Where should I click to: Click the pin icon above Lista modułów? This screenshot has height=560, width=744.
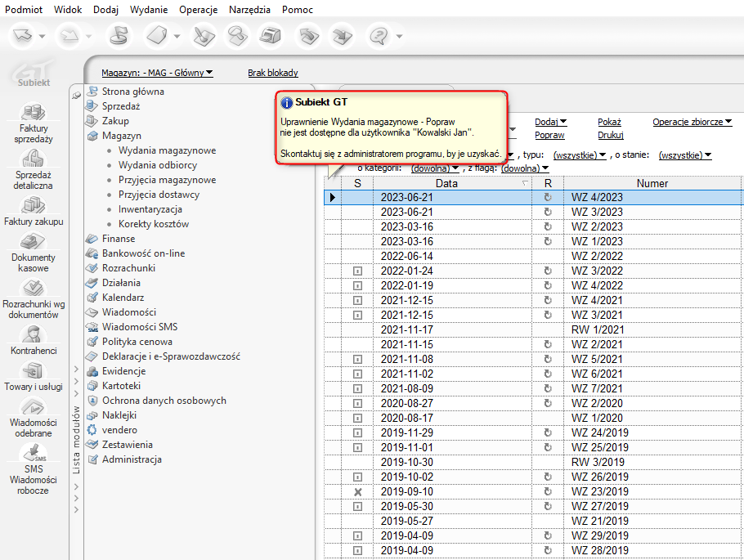coord(77,96)
